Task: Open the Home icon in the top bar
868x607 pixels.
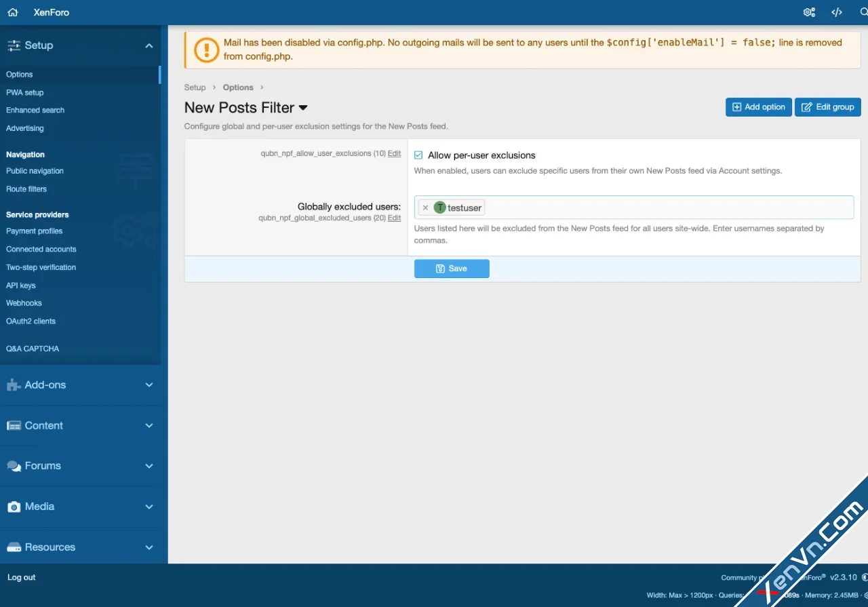Action: point(12,12)
